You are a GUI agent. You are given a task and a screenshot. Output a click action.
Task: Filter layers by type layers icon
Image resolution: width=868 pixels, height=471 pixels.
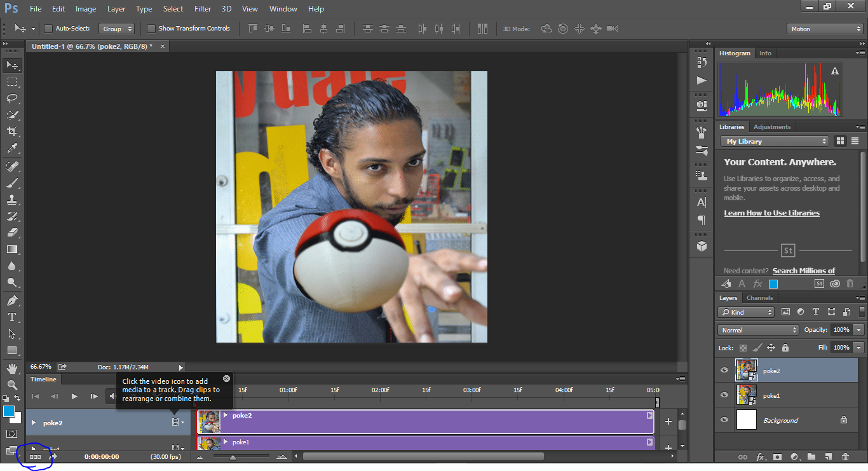tap(816, 312)
